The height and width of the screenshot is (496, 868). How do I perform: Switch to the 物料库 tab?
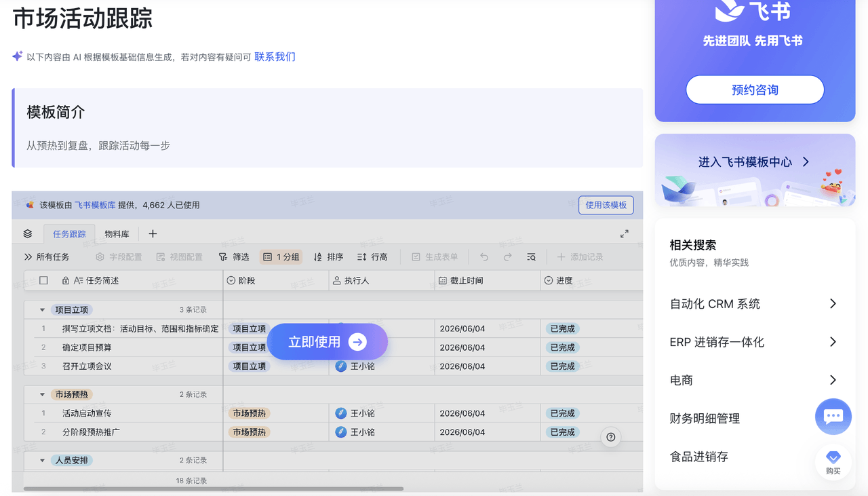[x=117, y=234]
